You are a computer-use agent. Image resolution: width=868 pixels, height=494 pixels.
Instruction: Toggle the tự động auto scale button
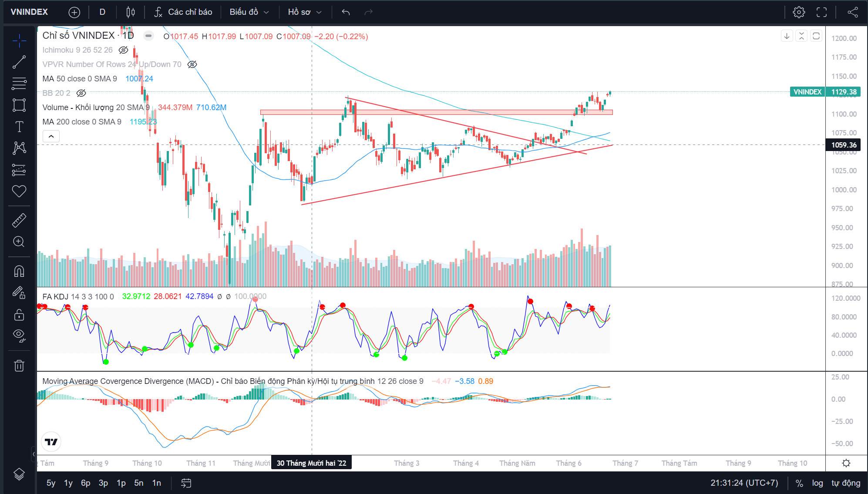[x=846, y=483]
